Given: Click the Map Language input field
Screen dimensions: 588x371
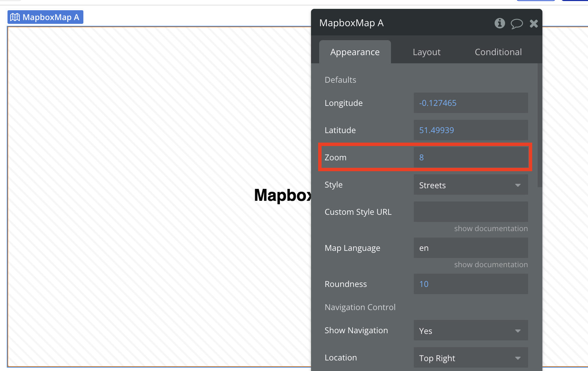Looking at the screenshot, I should click(x=471, y=248).
